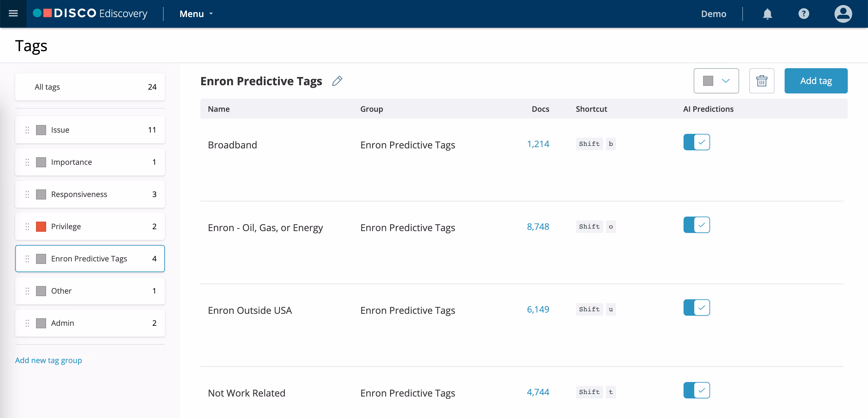Click the Add tag button
The image size is (868, 418).
[x=816, y=81]
